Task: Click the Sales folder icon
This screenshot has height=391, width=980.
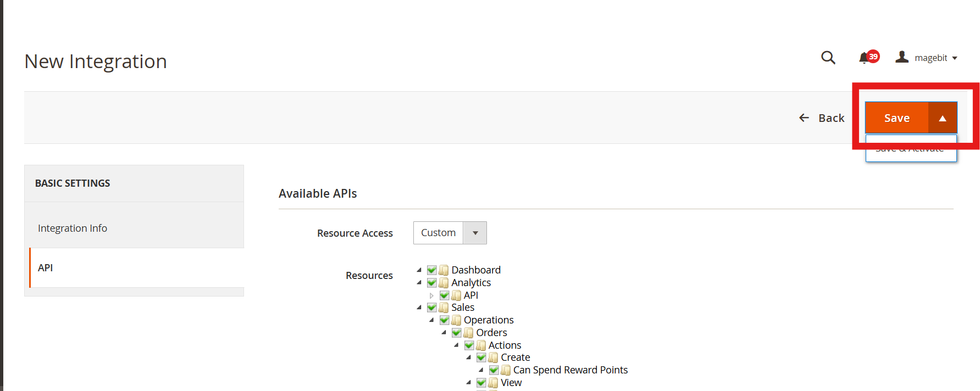Action: (444, 308)
